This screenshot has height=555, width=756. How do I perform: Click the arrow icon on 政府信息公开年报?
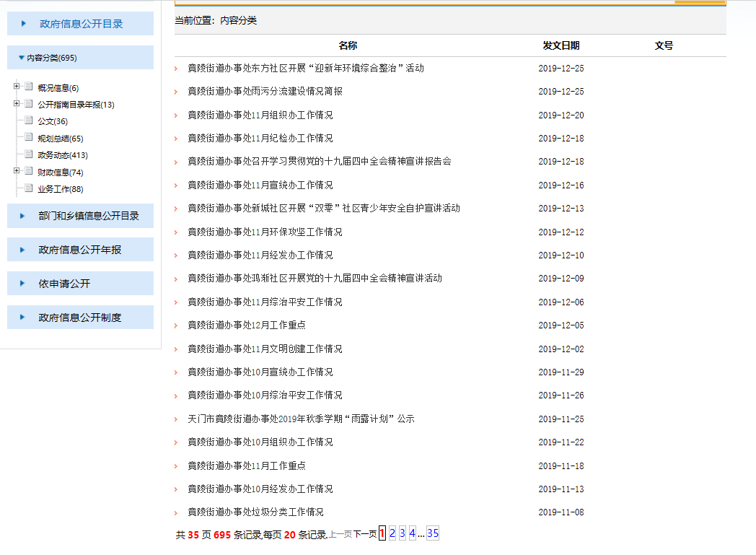coord(24,250)
